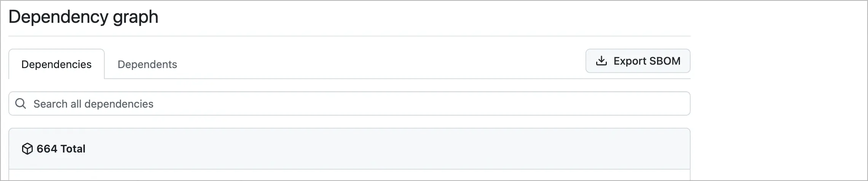Show the Dependencies list tab
868x181 pixels.
(x=56, y=64)
